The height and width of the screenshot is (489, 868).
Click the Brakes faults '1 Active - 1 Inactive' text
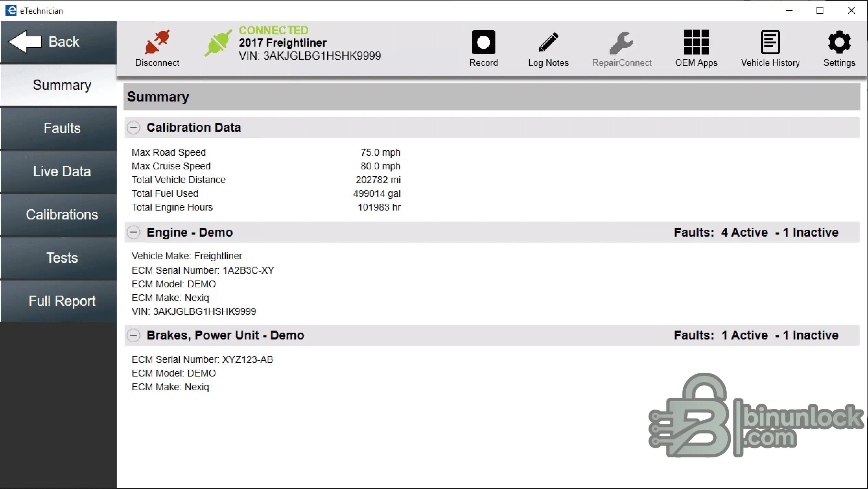[779, 335]
